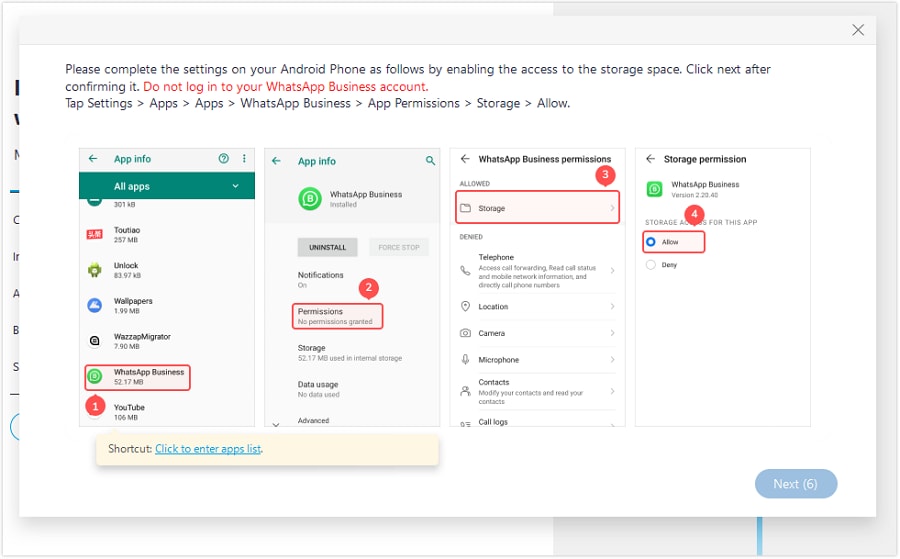The height and width of the screenshot is (559, 900).
Task: Open the Storage permission row chevron
Action: tap(612, 208)
